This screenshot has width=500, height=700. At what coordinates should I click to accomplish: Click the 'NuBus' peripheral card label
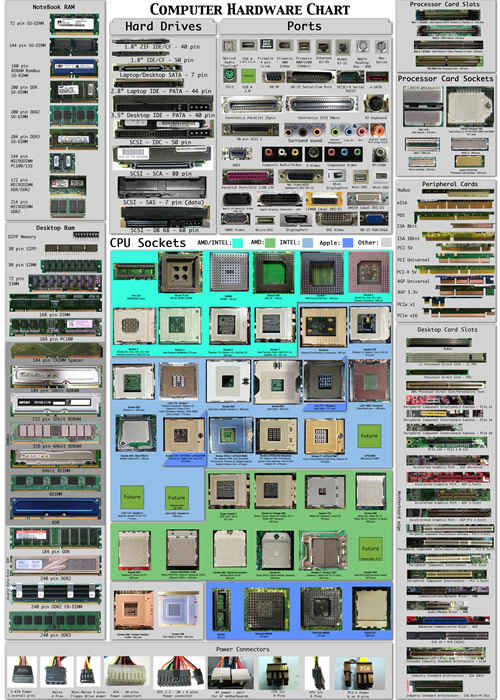[403, 190]
